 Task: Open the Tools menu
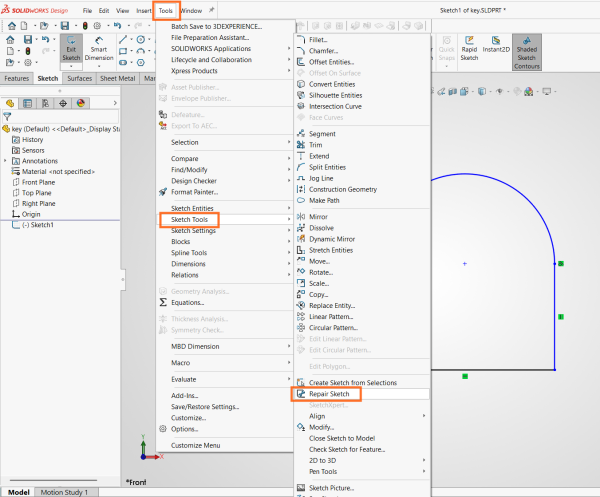point(166,11)
